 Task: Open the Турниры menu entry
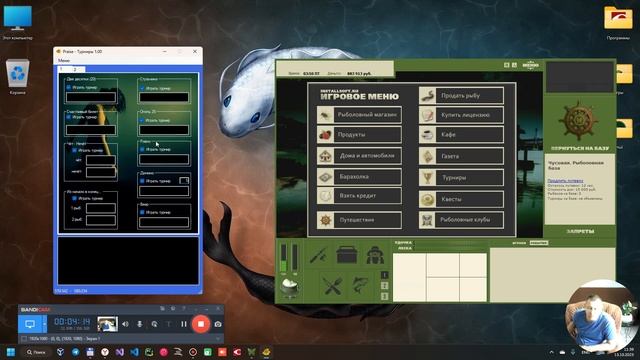[x=461, y=178]
